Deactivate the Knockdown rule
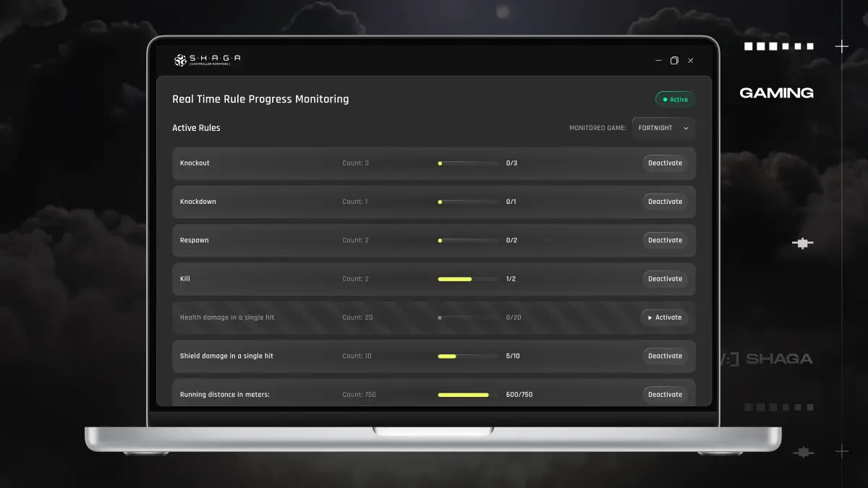The width and height of the screenshot is (868, 488). tap(665, 202)
